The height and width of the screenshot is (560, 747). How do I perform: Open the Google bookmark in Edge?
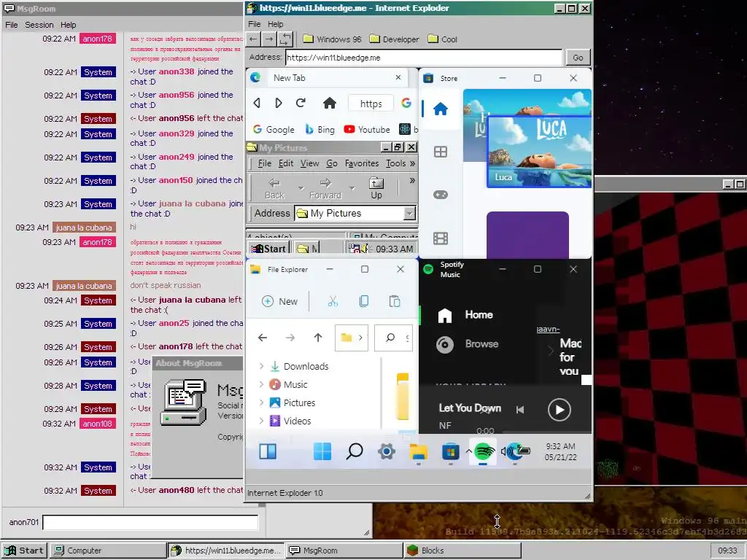coord(274,130)
